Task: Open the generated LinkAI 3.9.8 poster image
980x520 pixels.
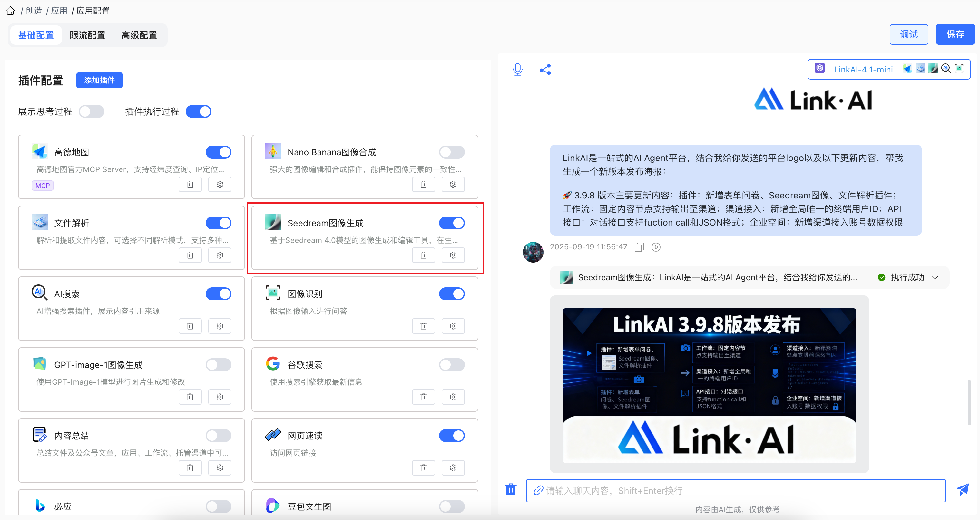Action: pyautogui.click(x=709, y=385)
